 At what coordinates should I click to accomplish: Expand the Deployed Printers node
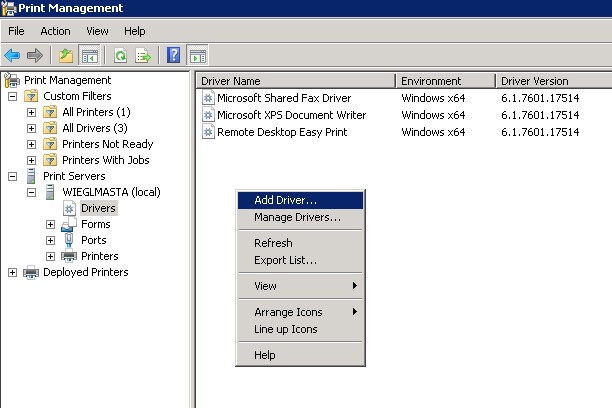[12, 273]
